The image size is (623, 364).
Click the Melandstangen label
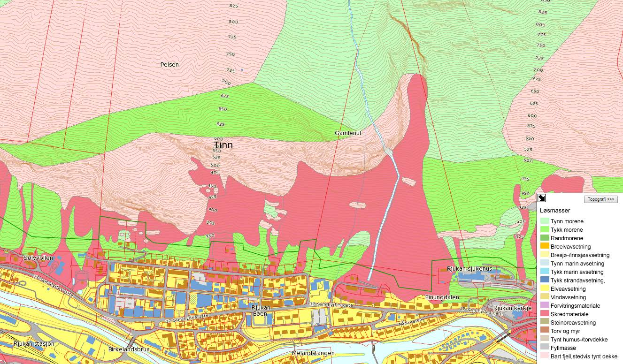coord(313,353)
